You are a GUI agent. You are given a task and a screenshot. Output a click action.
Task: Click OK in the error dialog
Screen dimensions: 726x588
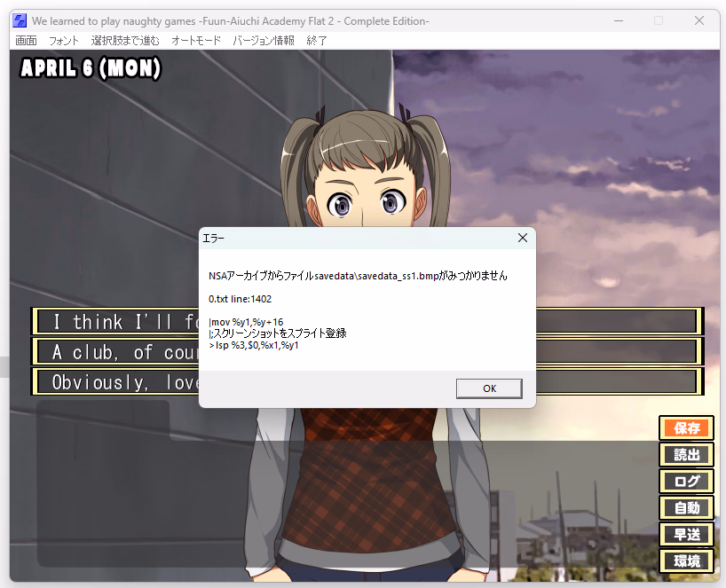pos(489,388)
